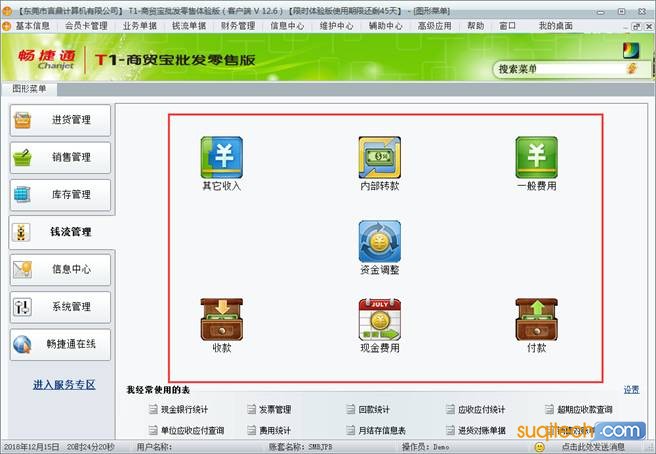Click the document icon beside 现金银行统计
The width and height of the screenshot is (656, 454).
(x=153, y=409)
